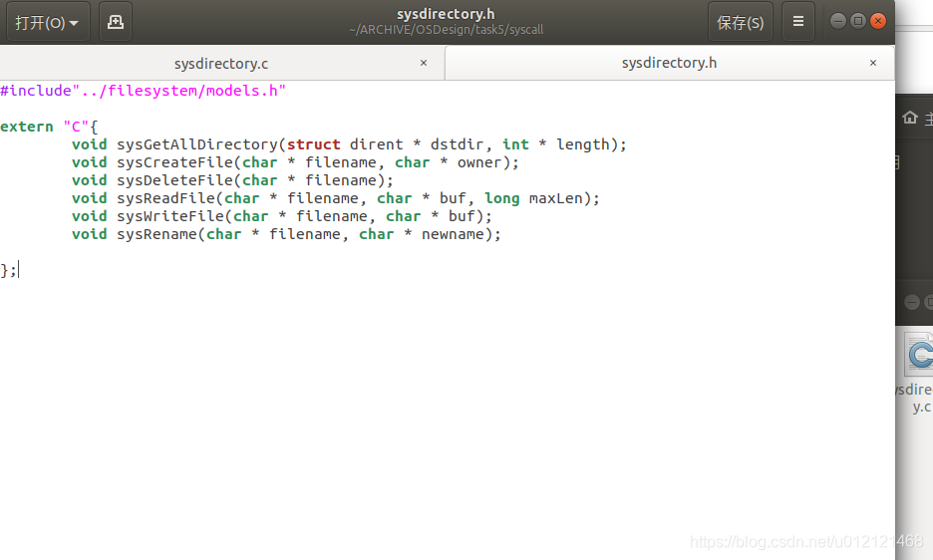Save the file with 保存(S)
This screenshot has width=933, height=560.
point(741,22)
